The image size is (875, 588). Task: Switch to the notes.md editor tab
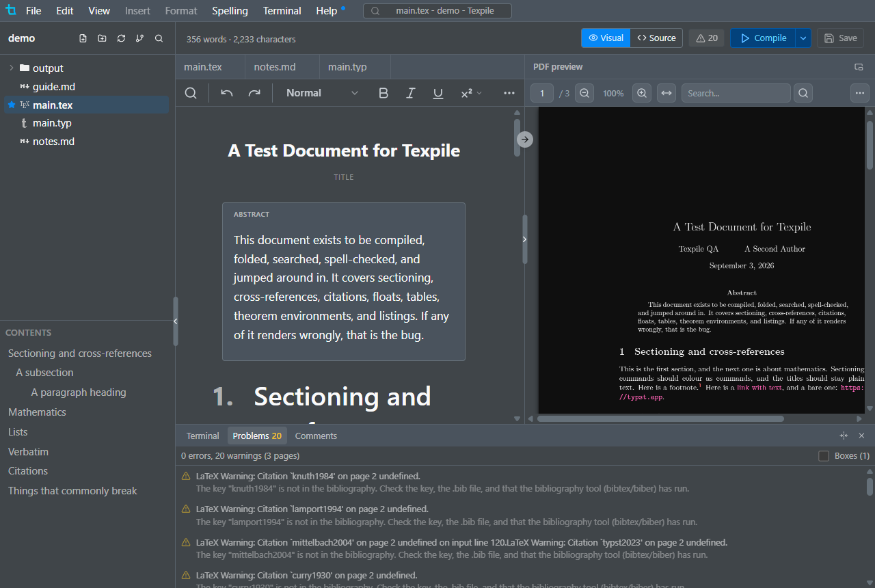tap(282, 67)
